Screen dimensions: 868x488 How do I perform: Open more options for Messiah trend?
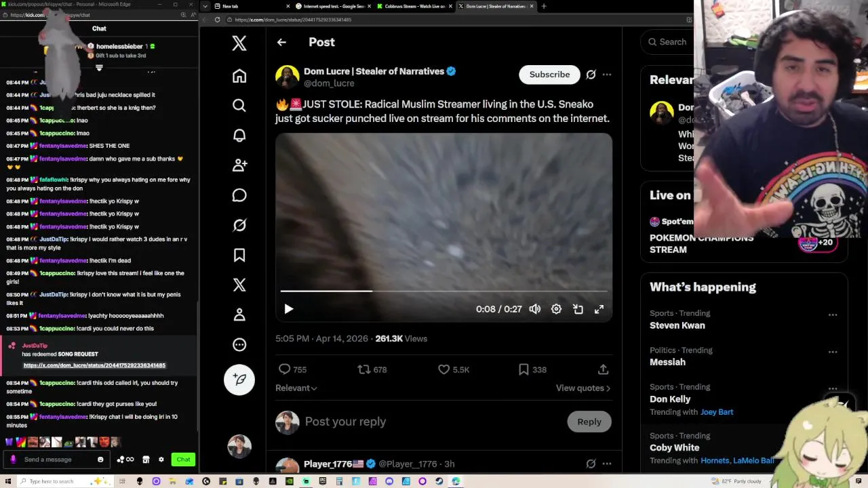(x=833, y=352)
